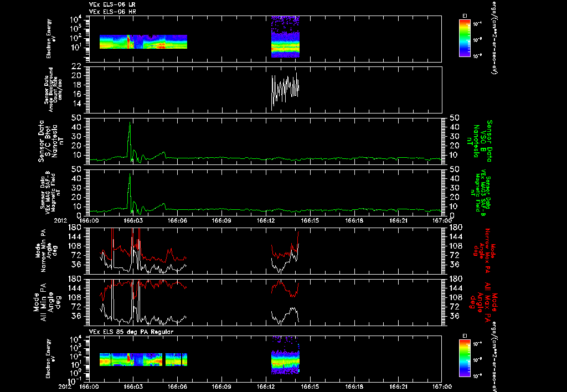The width and height of the screenshot is (567, 392).
Task: Select the Anode Background Count Rate axis label
Action: point(53,90)
